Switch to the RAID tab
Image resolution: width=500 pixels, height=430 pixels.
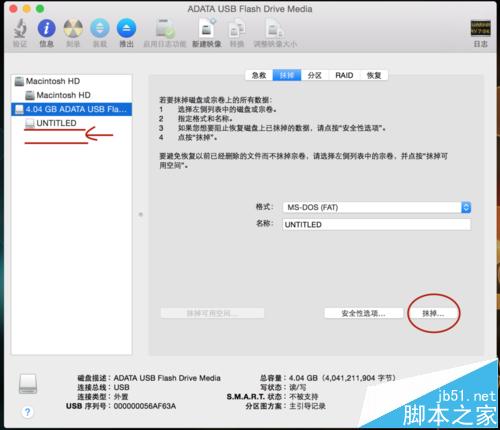coord(344,75)
